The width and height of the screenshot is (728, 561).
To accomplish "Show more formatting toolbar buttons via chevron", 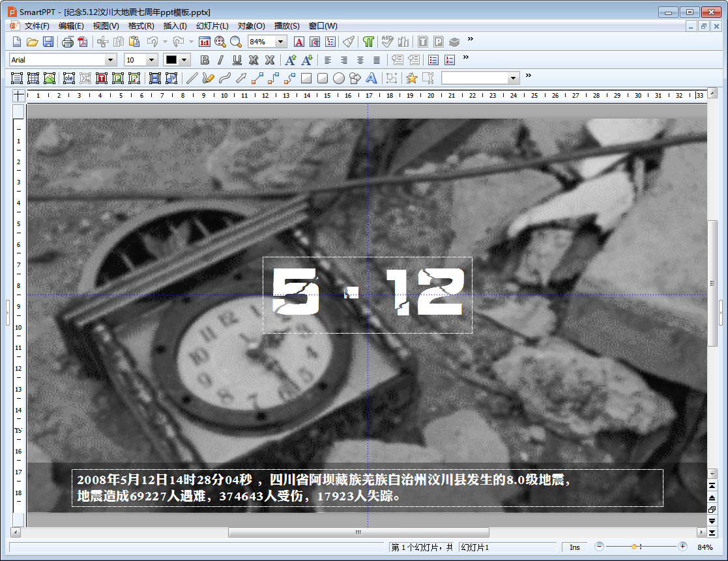I will [x=466, y=57].
